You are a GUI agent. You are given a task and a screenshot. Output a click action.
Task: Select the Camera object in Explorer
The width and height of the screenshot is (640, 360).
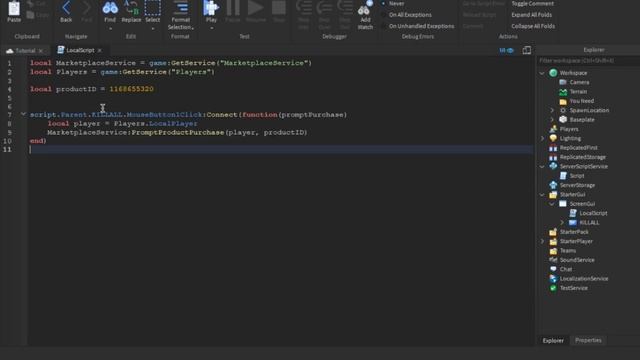pyautogui.click(x=579, y=82)
